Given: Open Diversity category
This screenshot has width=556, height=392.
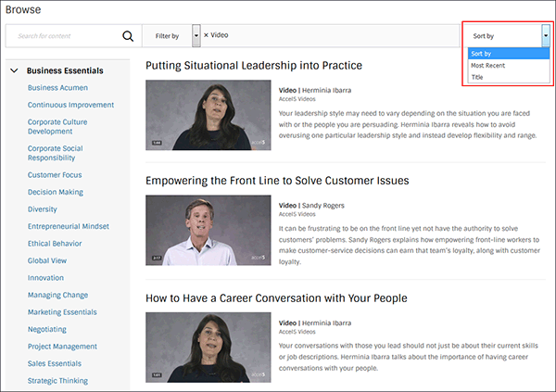Looking at the screenshot, I should [x=43, y=209].
